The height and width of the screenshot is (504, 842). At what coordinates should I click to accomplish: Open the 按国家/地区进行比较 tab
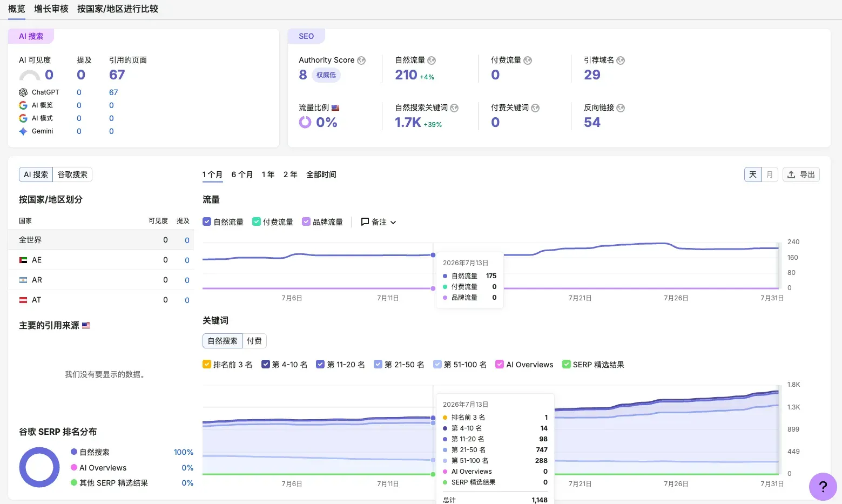pyautogui.click(x=118, y=9)
